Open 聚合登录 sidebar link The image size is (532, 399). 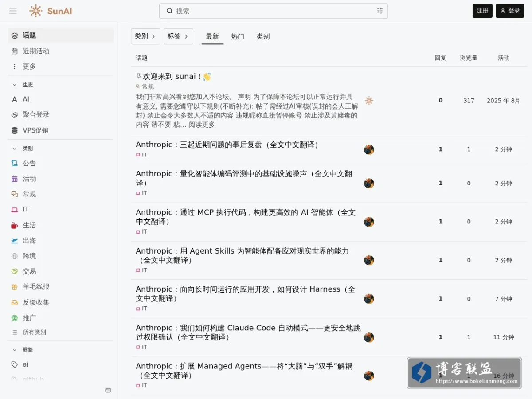[61, 115]
